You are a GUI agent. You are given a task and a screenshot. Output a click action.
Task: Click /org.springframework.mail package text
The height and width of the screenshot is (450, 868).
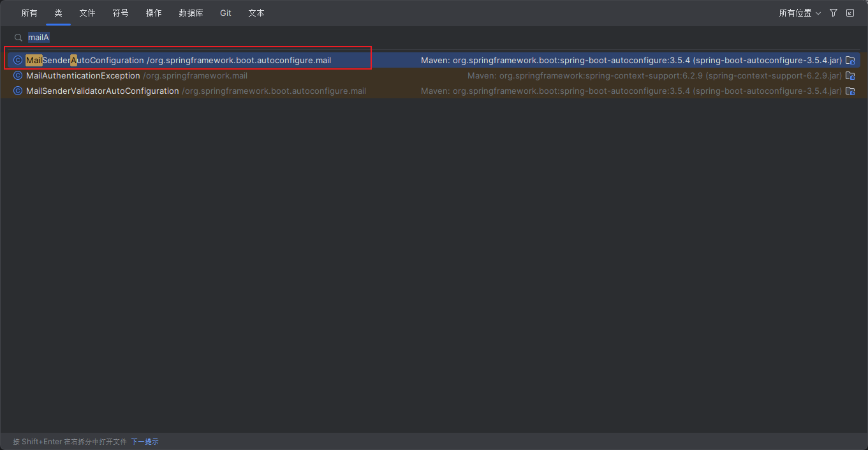tap(195, 75)
